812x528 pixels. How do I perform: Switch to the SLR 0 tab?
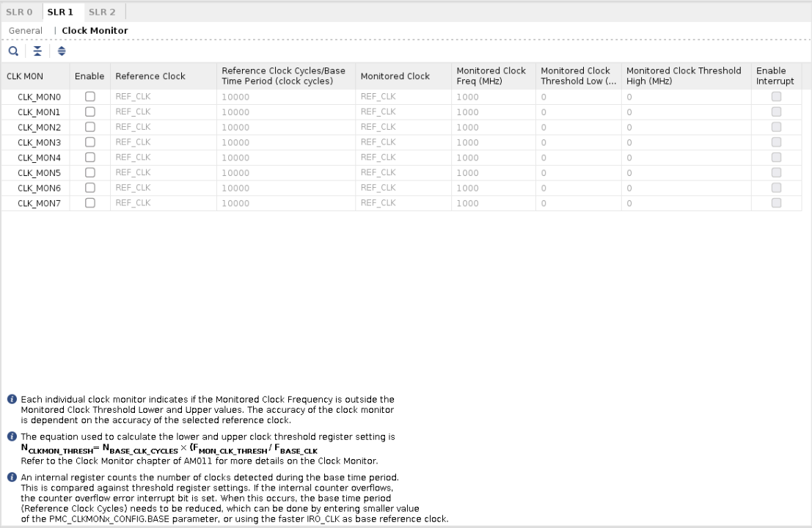point(20,12)
